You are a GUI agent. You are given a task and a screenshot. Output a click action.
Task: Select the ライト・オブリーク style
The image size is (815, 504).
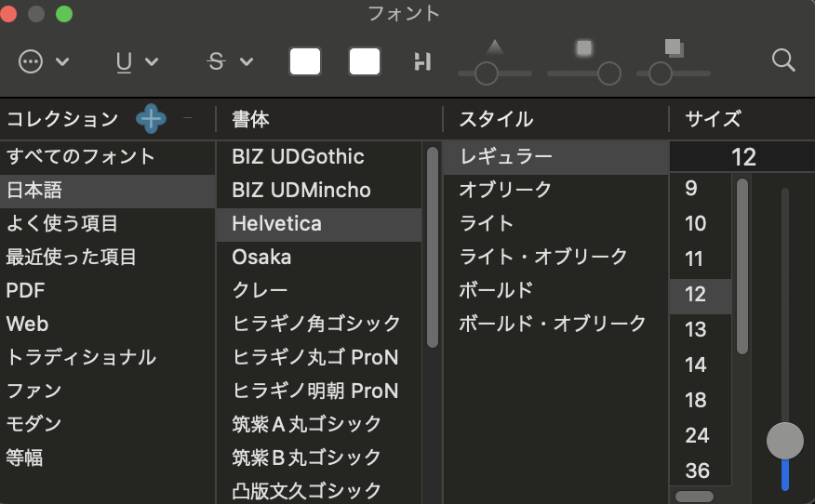555,257
